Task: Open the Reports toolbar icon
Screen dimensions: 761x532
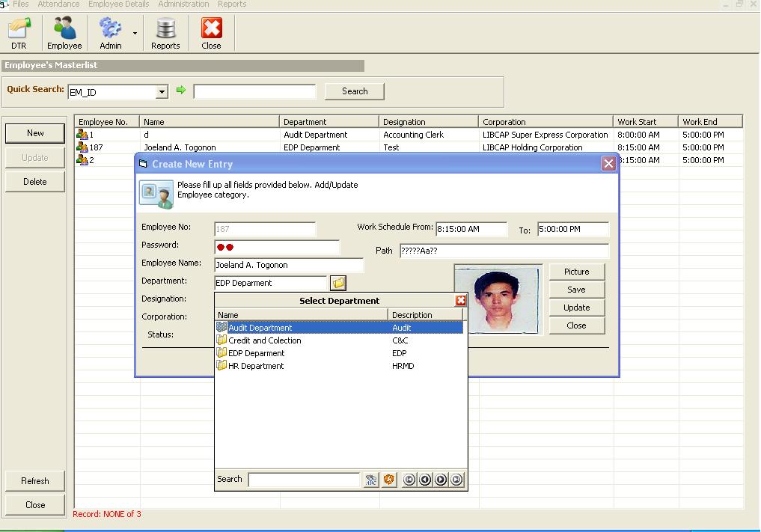Action: tap(165, 34)
